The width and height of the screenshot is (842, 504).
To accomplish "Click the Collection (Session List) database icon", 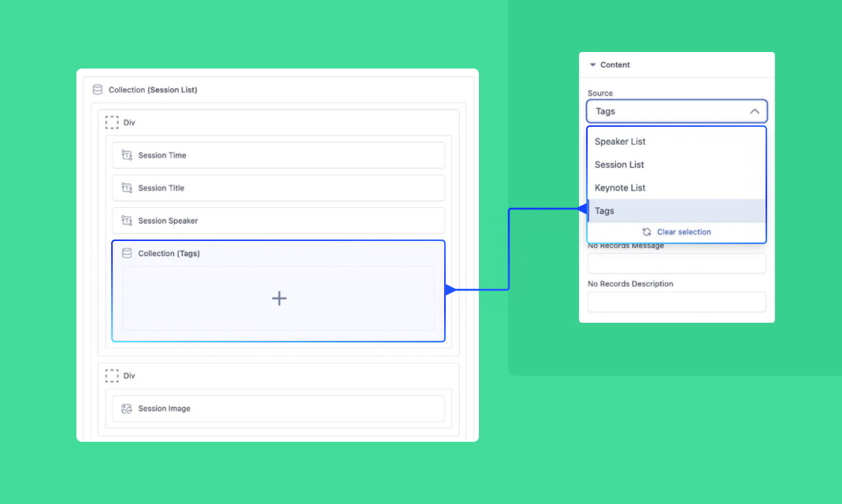I will pyautogui.click(x=98, y=90).
